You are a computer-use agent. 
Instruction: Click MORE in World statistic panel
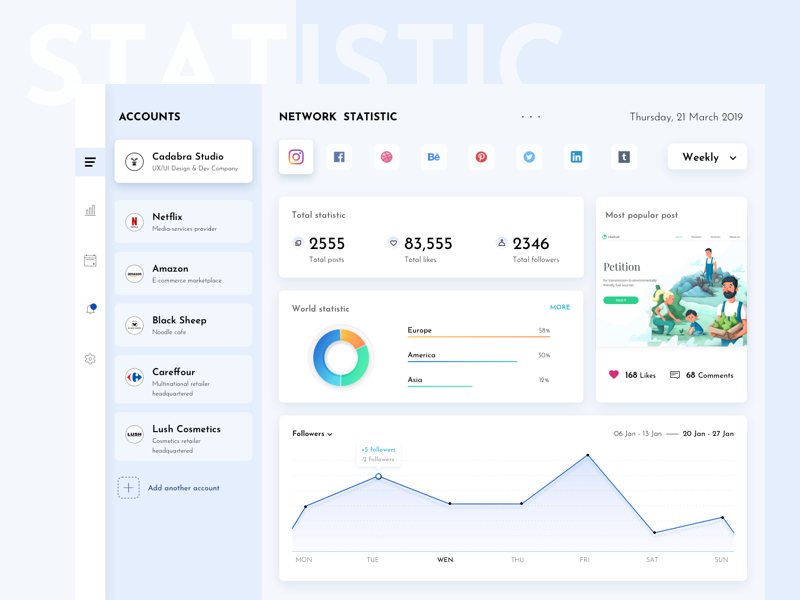pyautogui.click(x=559, y=307)
